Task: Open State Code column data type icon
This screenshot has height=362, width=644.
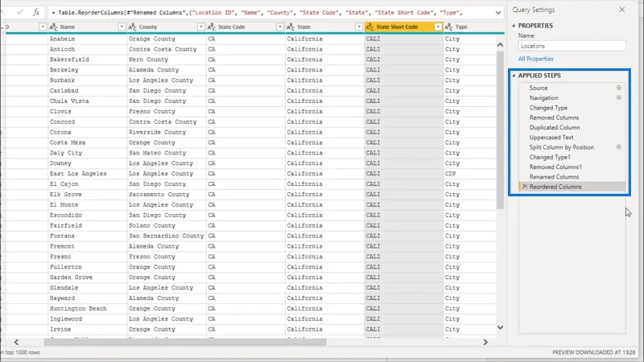Action: [212, 27]
